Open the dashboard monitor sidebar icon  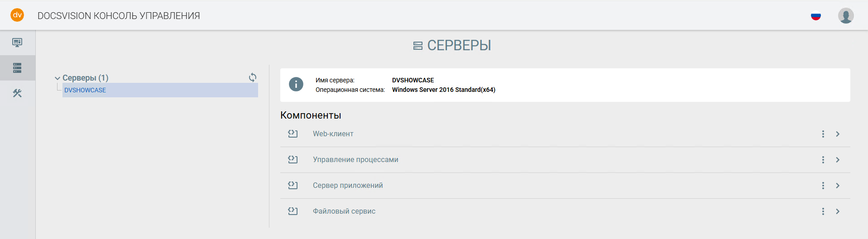tap(17, 43)
